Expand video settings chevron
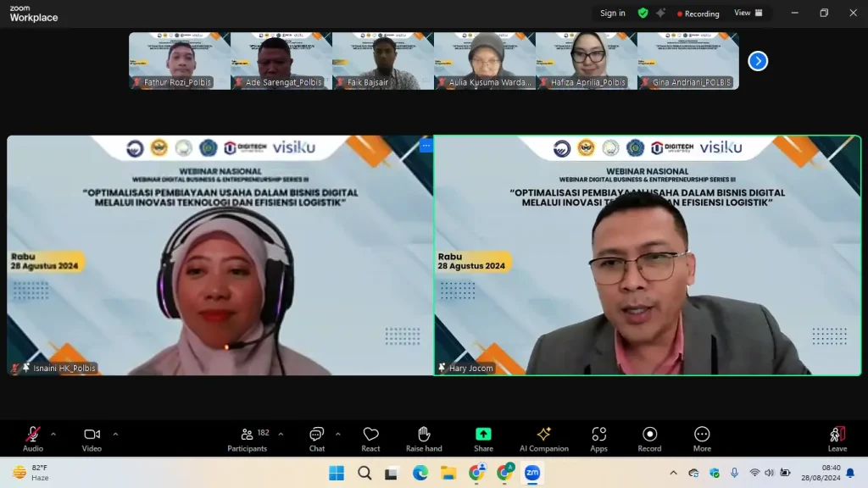 (x=115, y=434)
